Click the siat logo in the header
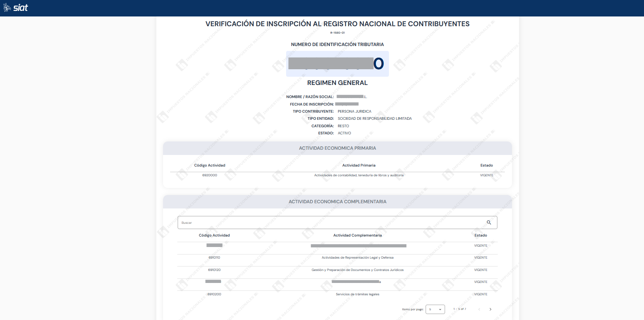Viewport: 644px width, 320px height. (16, 8)
